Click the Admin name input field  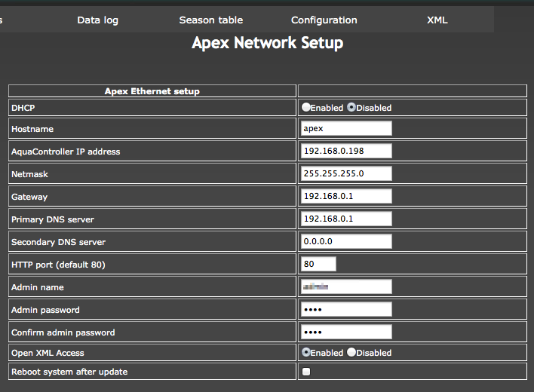346,286
